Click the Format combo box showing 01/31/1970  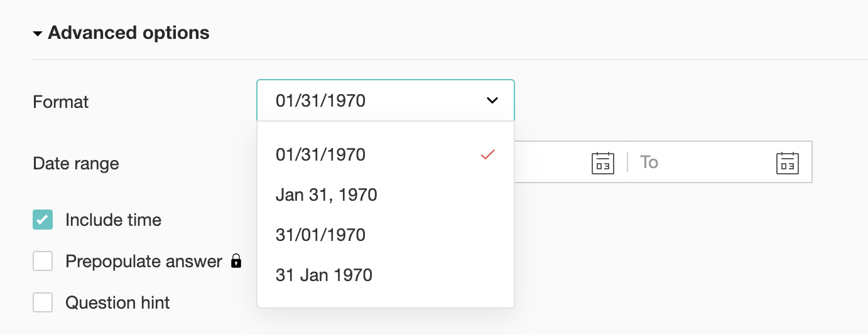pos(377,100)
